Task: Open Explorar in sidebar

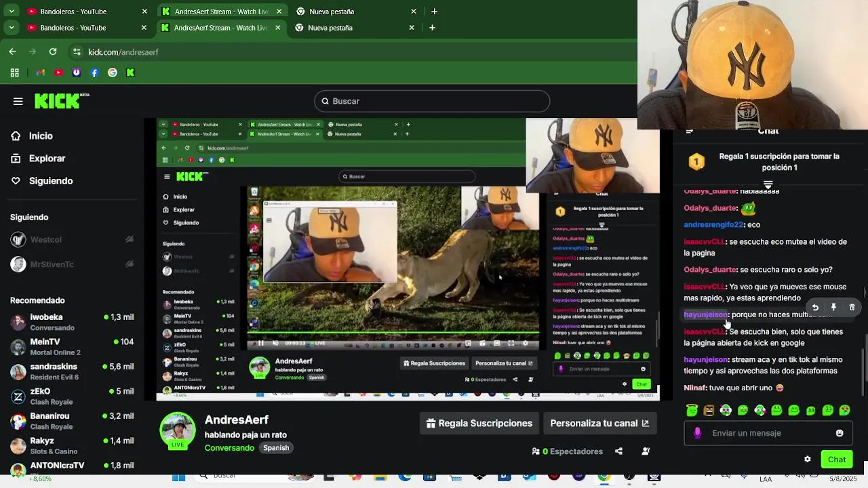Action: [x=38, y=158]
